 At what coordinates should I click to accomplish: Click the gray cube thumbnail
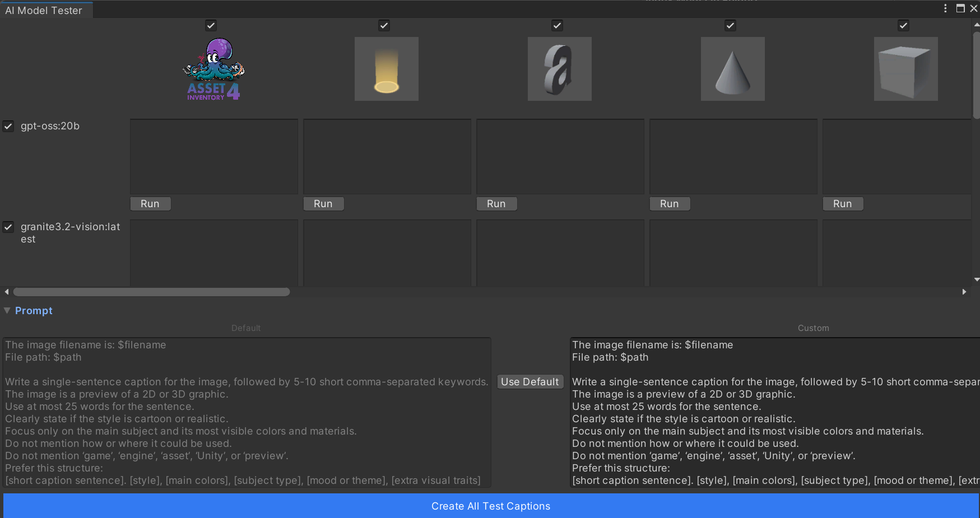point(906,69)
